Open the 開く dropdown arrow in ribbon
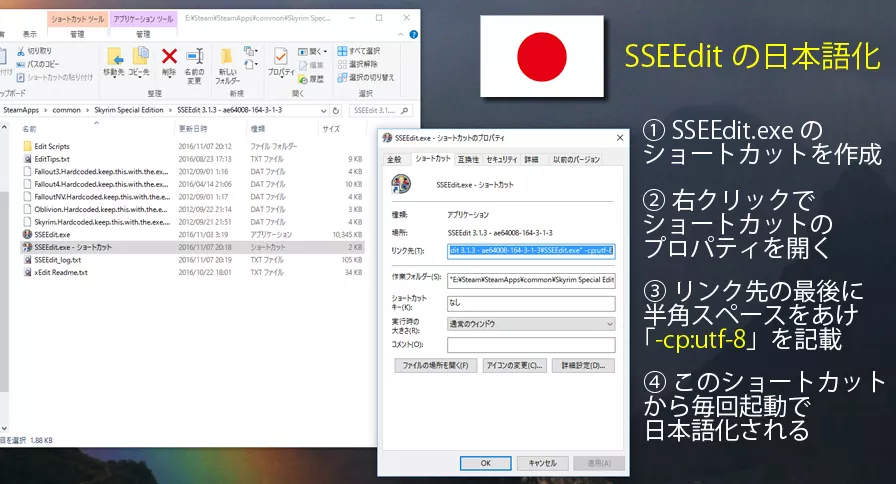The height and width of the screenshot is (484, 896). pyautogui.click(x=326, y=51)
